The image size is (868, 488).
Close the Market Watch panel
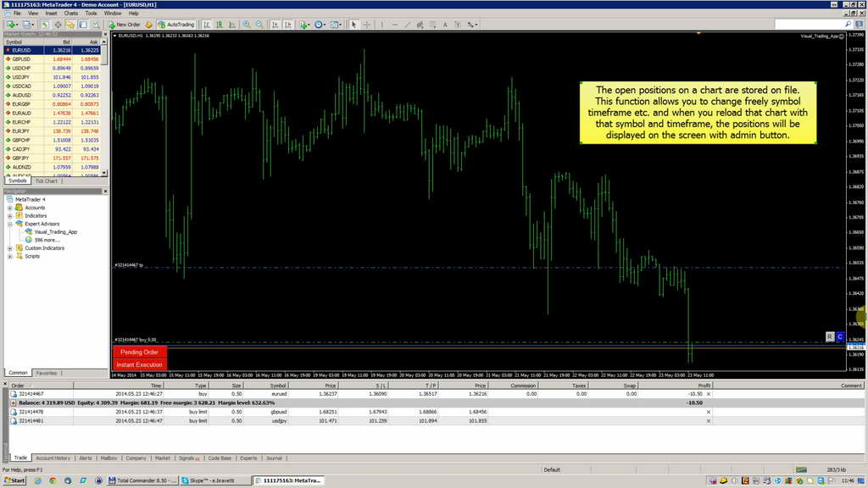(105, 34)
